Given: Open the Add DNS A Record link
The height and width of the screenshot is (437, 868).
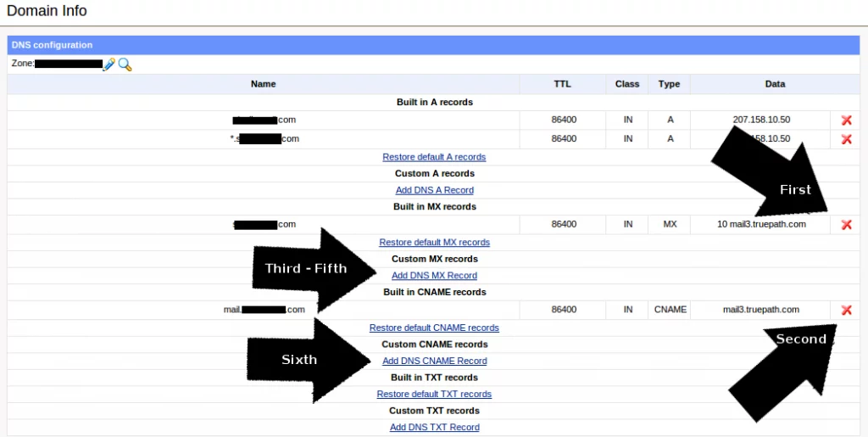Looking at the screenshot, I should coord(434,190).
